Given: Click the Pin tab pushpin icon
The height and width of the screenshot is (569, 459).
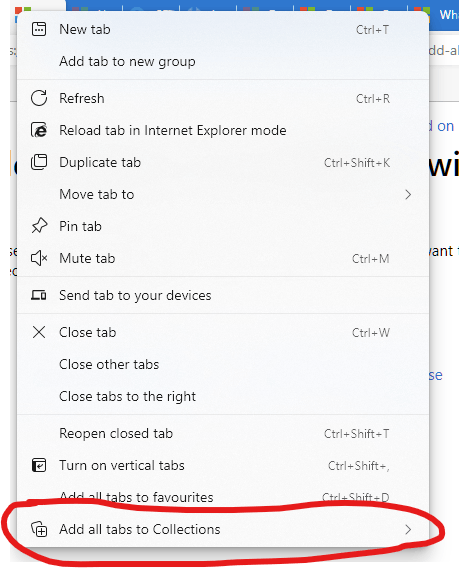Looking at the screenshot, I should click(x=39, y=226).
